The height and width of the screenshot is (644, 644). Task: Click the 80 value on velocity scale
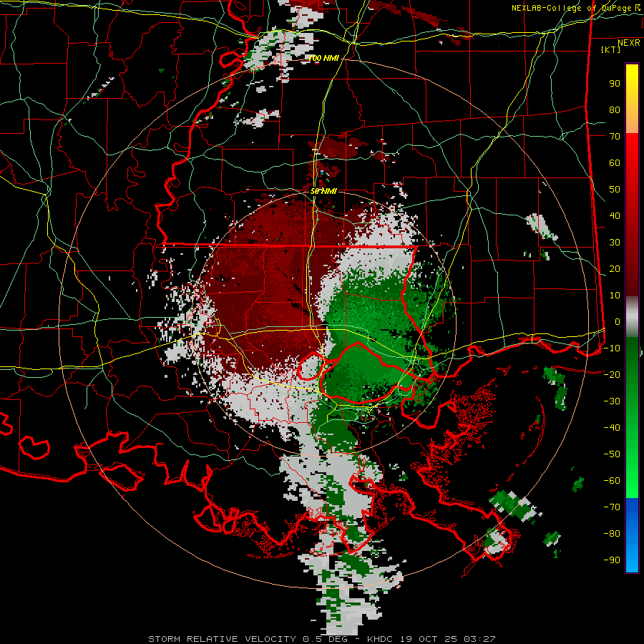click(615, 110)
